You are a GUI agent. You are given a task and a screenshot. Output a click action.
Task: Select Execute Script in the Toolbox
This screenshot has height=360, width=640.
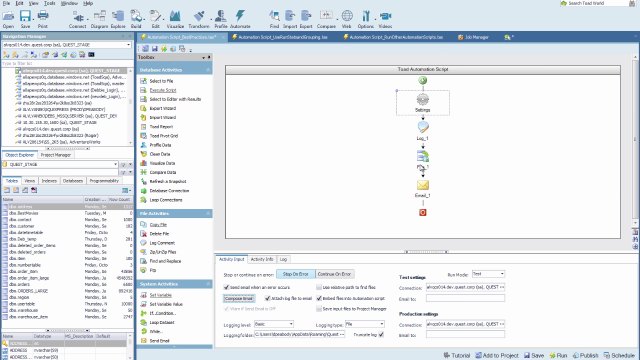pyautogui.click(x=163, y=90)
